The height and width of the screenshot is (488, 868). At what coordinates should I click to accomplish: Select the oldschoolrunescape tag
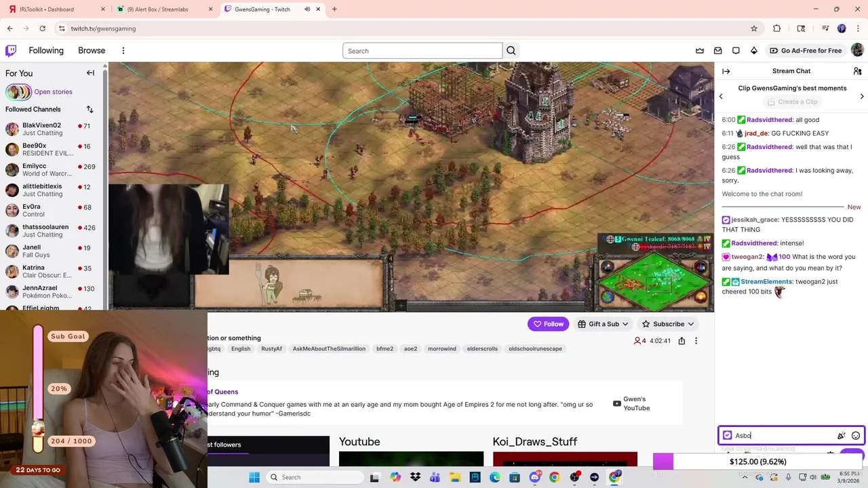(535, 348)
